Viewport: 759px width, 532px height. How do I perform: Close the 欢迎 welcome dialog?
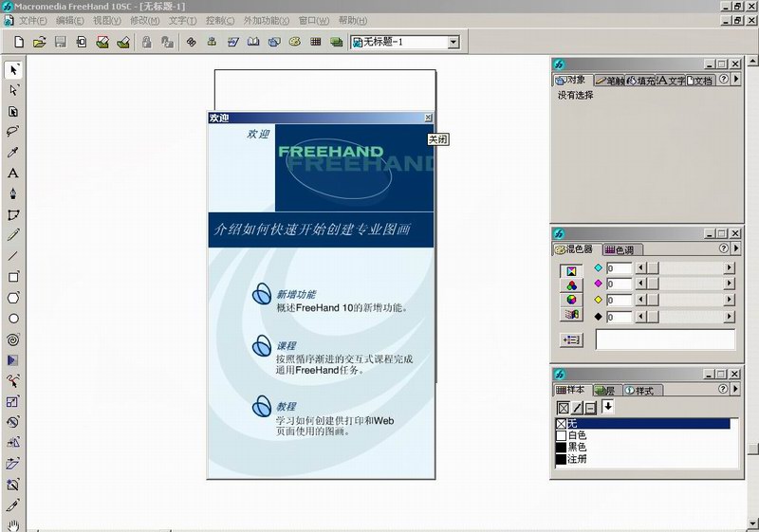tap(428, 118)
